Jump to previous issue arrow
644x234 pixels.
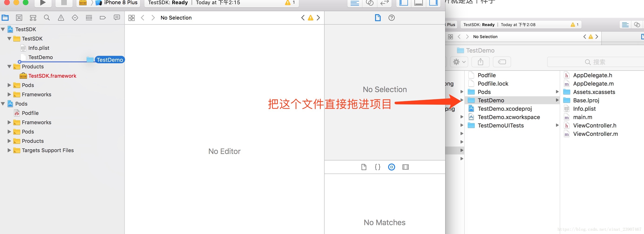pyautogui.click(x=303, y=18)
